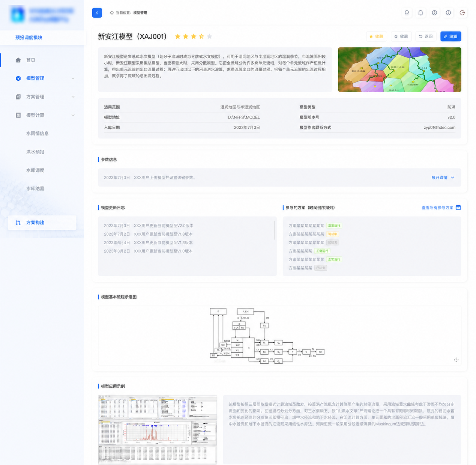Click the email zyp01@hdec.com
This screenshot has height=465, width=476.
pos(440,128)
